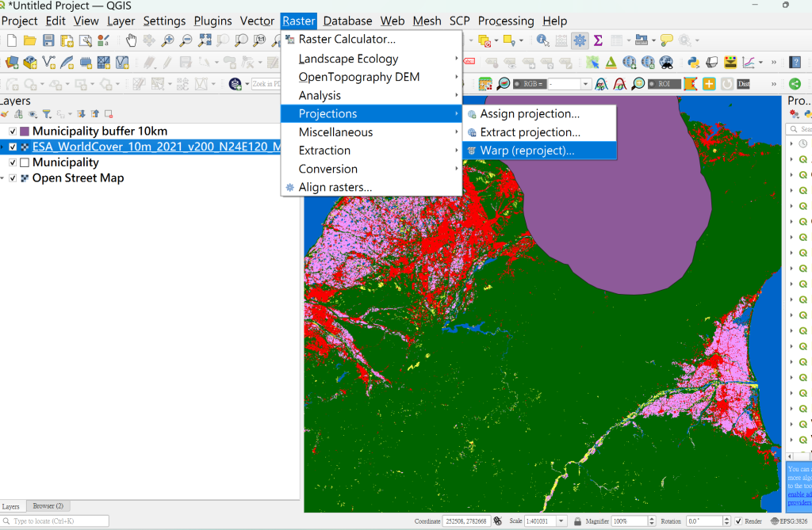This screenshot has width=812, height=530.
Task: Toggle the ROI display radio button
Action: [653, 84]
